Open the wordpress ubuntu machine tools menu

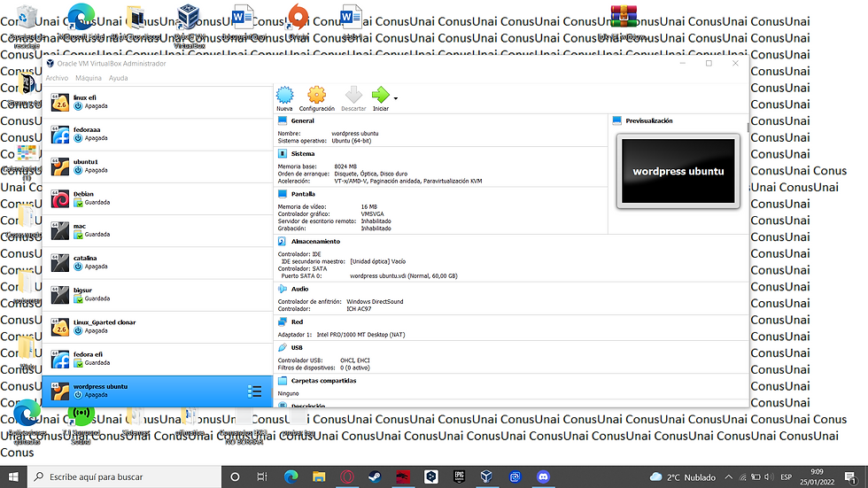pos(255,391)
